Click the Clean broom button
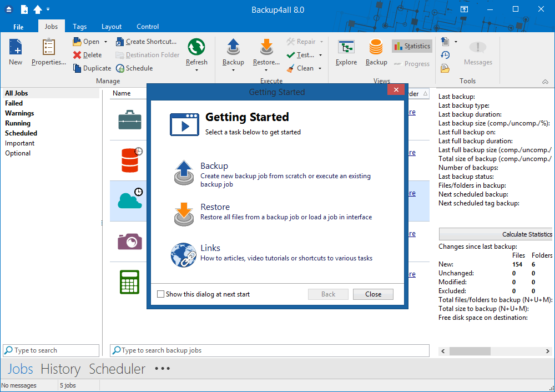This screenshot has height=392, width=555. (x=300, y=68)
